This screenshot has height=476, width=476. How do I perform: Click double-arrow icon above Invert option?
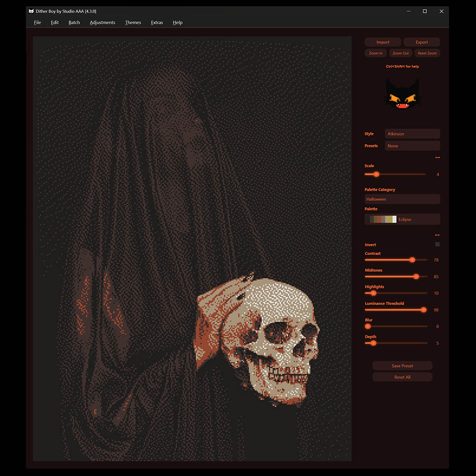click(437, 235)
